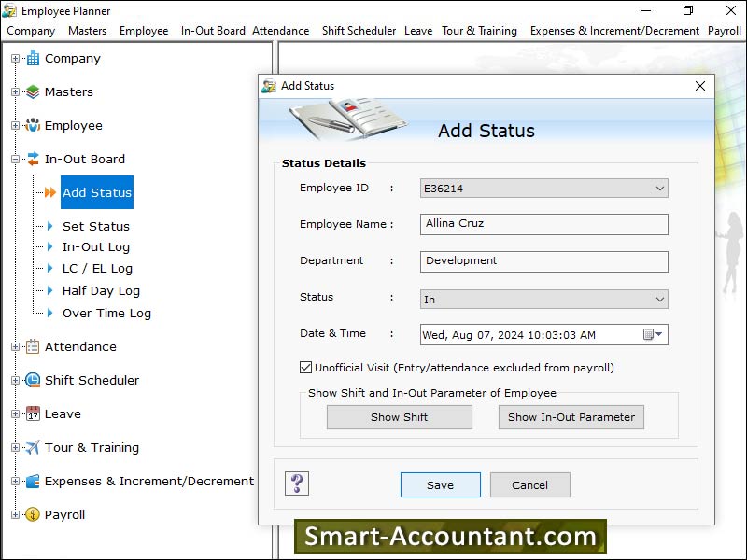This screenshot has height=560, width=747.
Task: Click the Payroll coin icon in sidebar
Action: coord(33,515)
